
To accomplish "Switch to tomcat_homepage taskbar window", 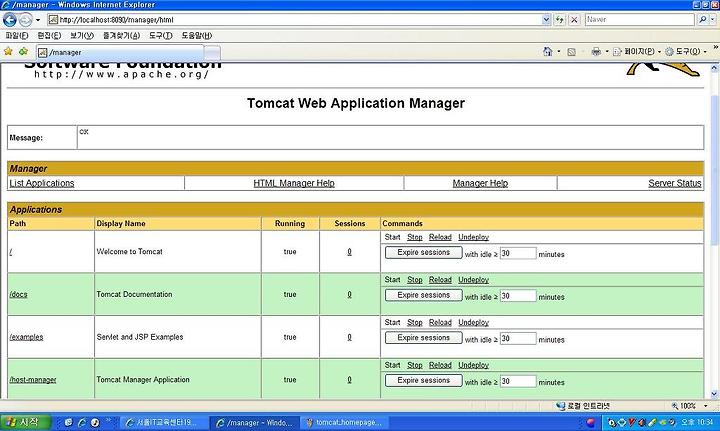I will coord(344,423).
